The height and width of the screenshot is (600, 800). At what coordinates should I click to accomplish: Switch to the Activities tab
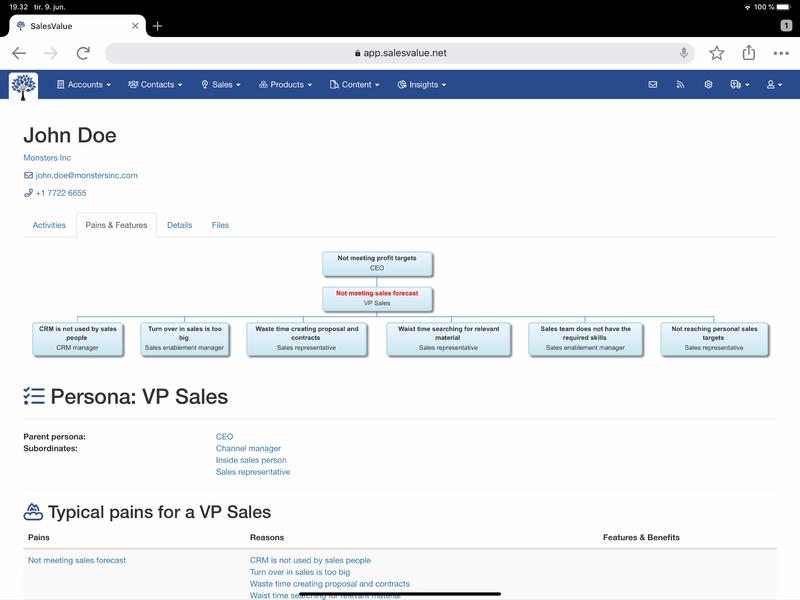click(49, 225)
